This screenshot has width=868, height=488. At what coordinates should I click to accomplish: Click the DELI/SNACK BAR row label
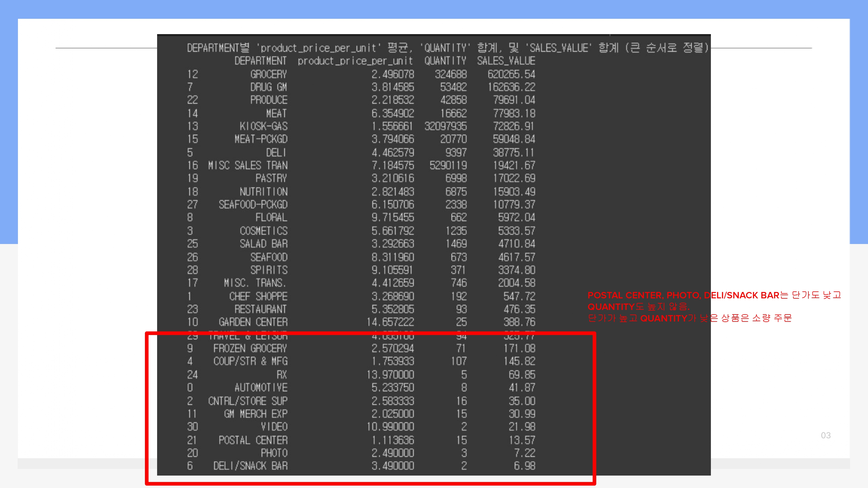point(250,466)
